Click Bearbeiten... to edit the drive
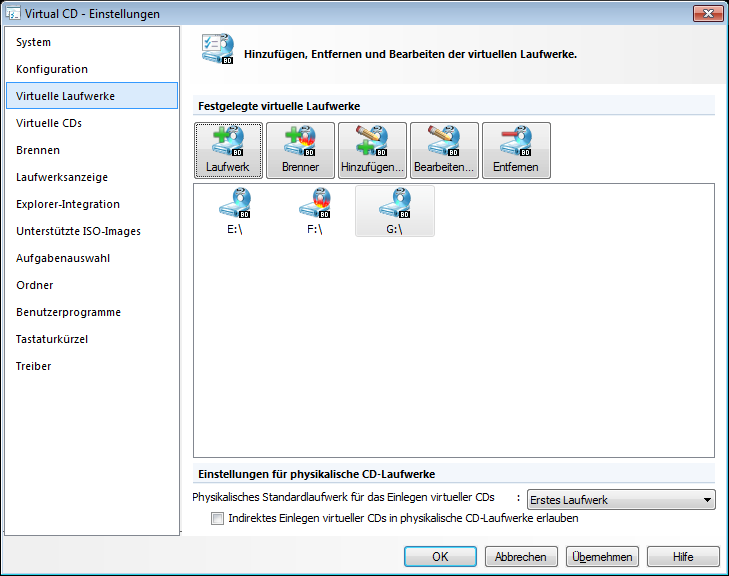Image resolution: width=729 pixels, height=576 pixels. [x=444, y=150]
